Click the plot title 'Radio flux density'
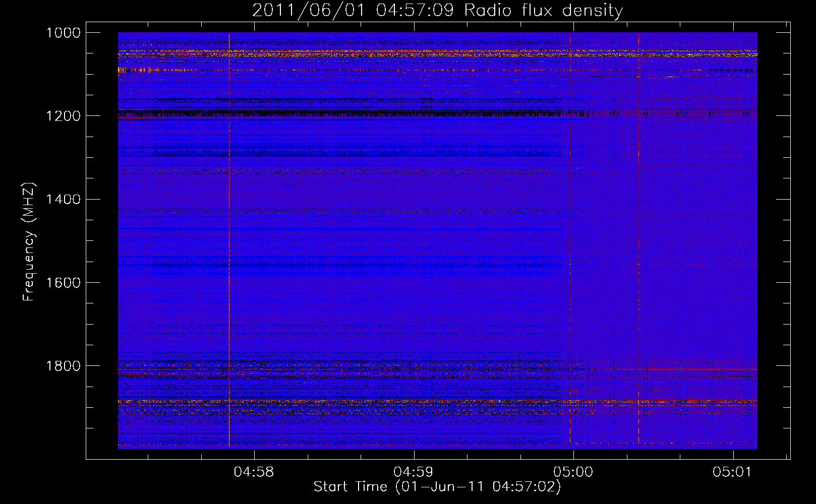The height and width of the screenshot is (504, 816). [544, 11]
